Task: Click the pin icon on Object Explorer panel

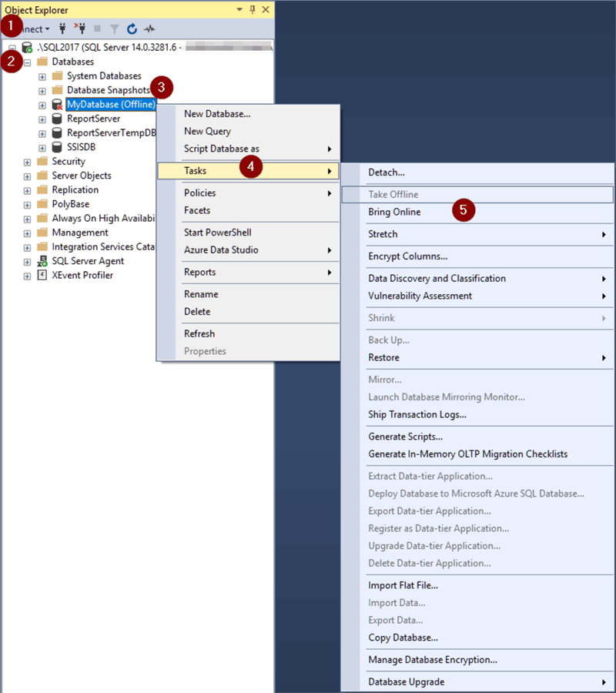Action: coord(253,9)
